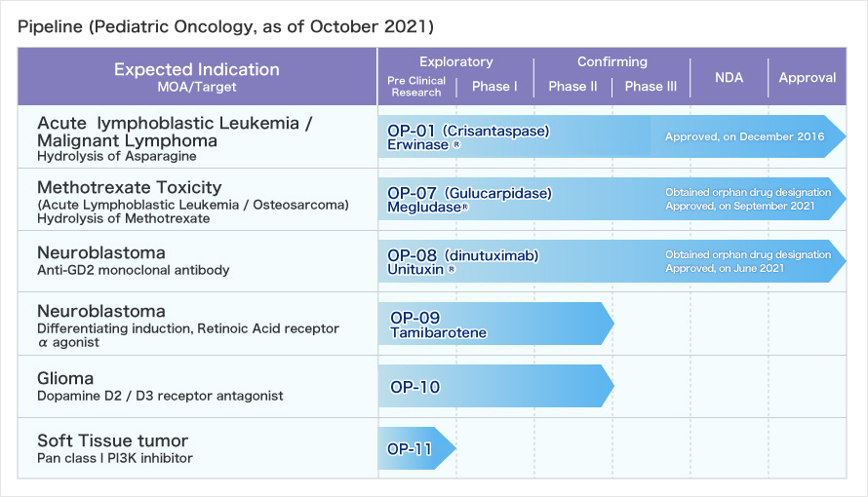Click the OP-08 dinutuximab label
The image size is (868, 497).
pos(463,255)
